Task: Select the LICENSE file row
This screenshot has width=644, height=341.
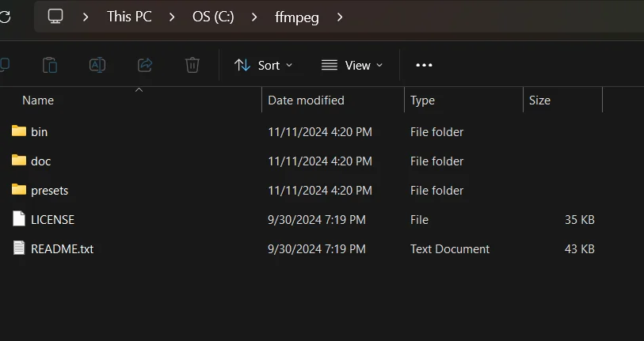Action: 303,219
